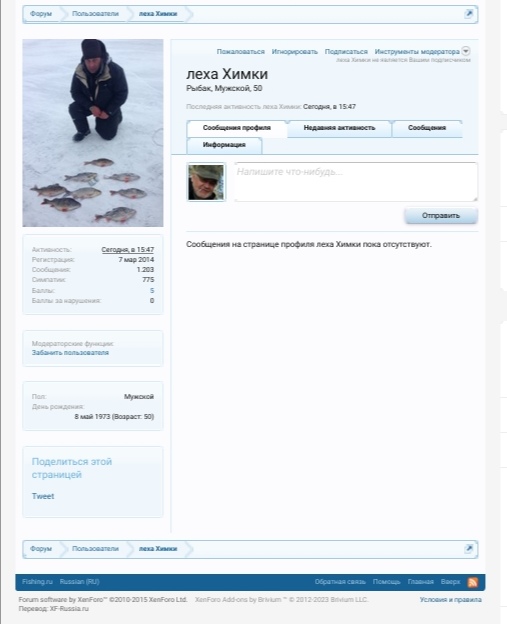Click the Вверх link in footer

(x=450, y=582)
